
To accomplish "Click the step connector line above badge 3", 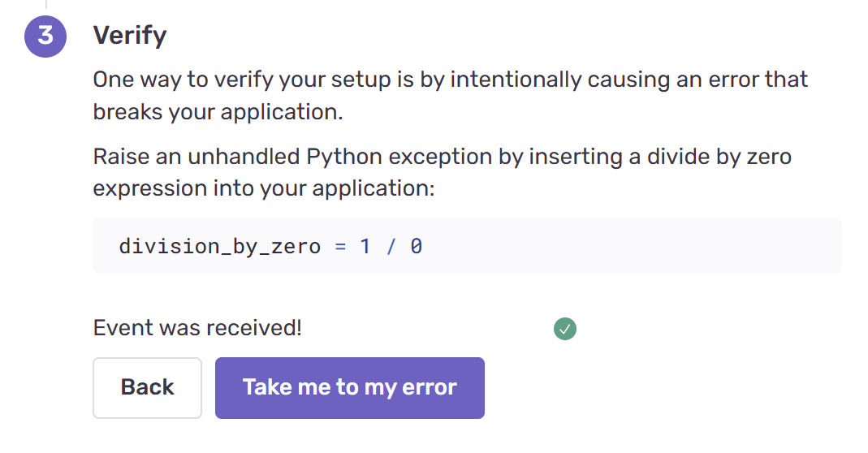I will [46, 4].
